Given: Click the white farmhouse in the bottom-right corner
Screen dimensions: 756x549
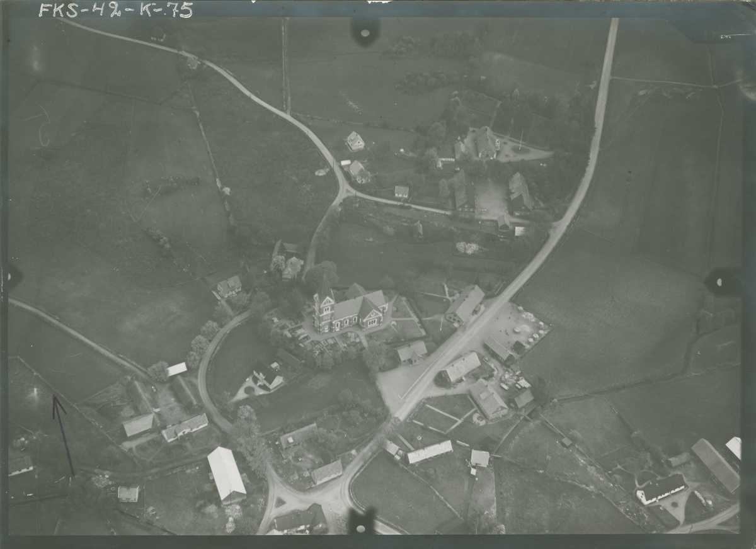Looking at the screenshot, I should [660, 487].
